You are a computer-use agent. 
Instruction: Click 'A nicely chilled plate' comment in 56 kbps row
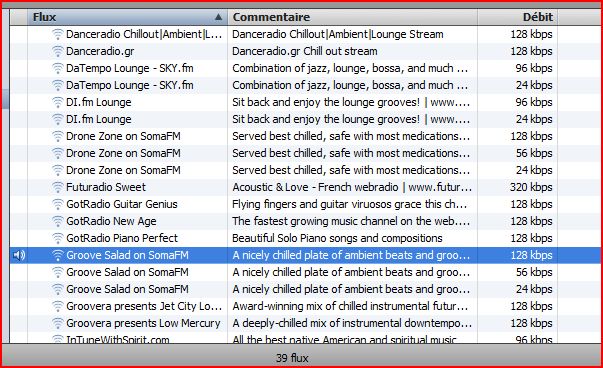coord(351,272)
